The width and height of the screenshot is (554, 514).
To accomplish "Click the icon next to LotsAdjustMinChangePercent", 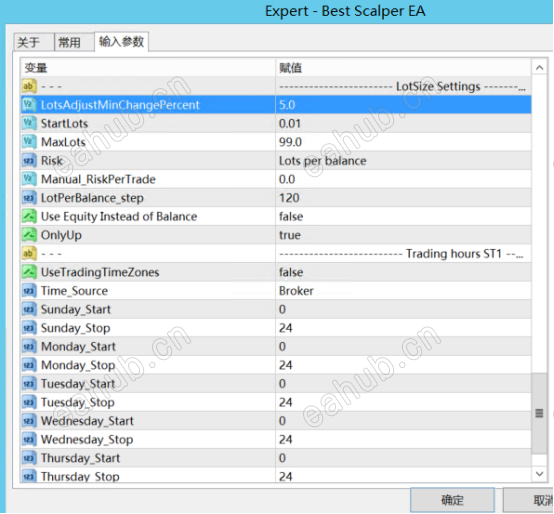I will point(29,105).
